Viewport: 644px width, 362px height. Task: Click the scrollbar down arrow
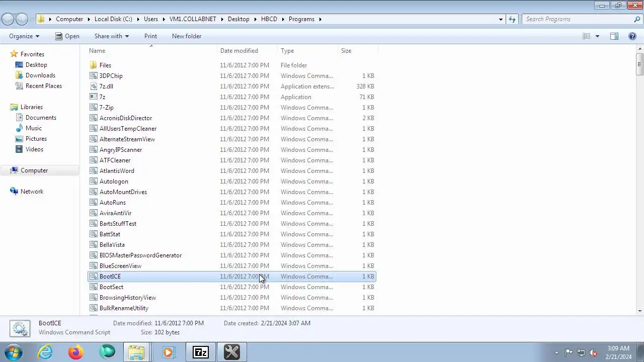click(639, 311)
